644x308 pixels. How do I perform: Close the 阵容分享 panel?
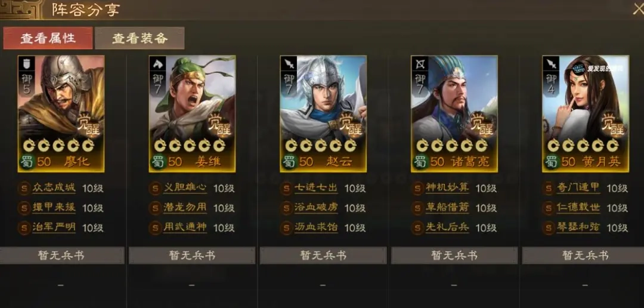pos(638,9)
